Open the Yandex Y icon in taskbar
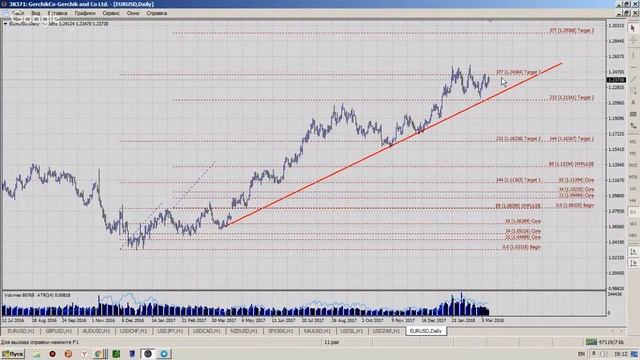 (84, 354)
